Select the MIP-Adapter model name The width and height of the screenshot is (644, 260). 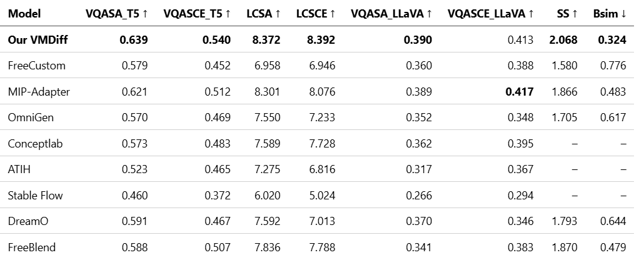pyautogui.click(x=39, y=92)
